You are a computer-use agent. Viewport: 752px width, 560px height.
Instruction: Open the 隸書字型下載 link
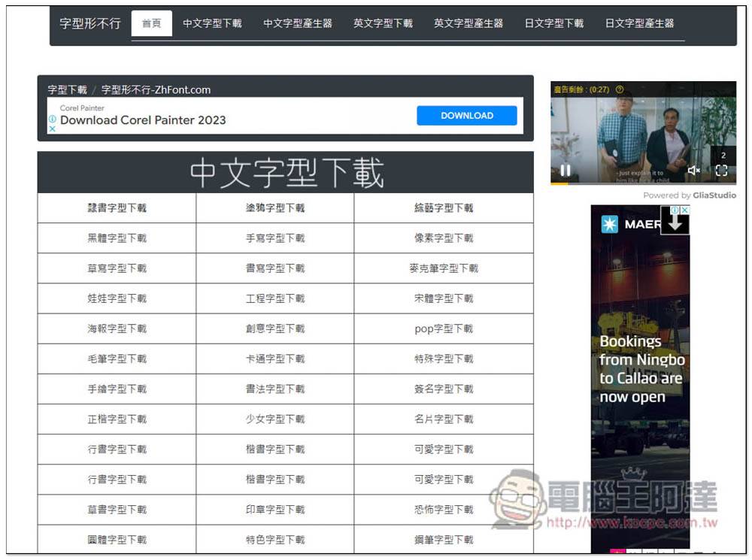(x=117, y=208)
